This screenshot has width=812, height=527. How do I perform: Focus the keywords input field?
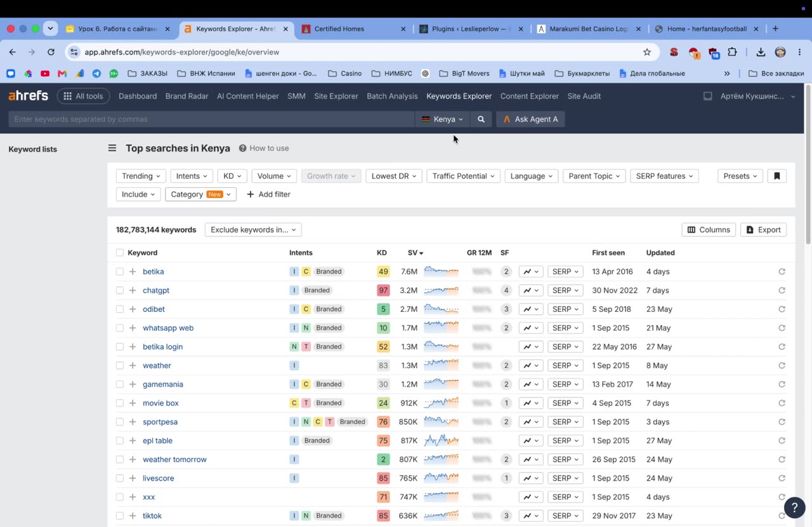point(211,119)
